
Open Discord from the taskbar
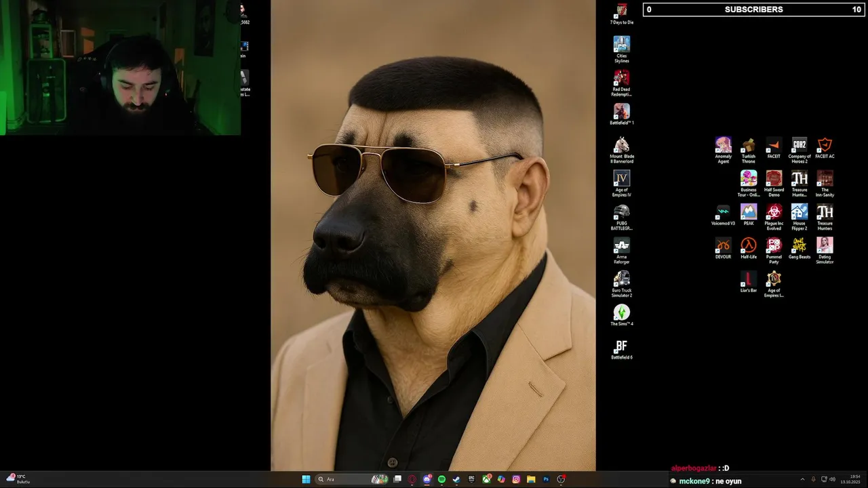(427, 479)
